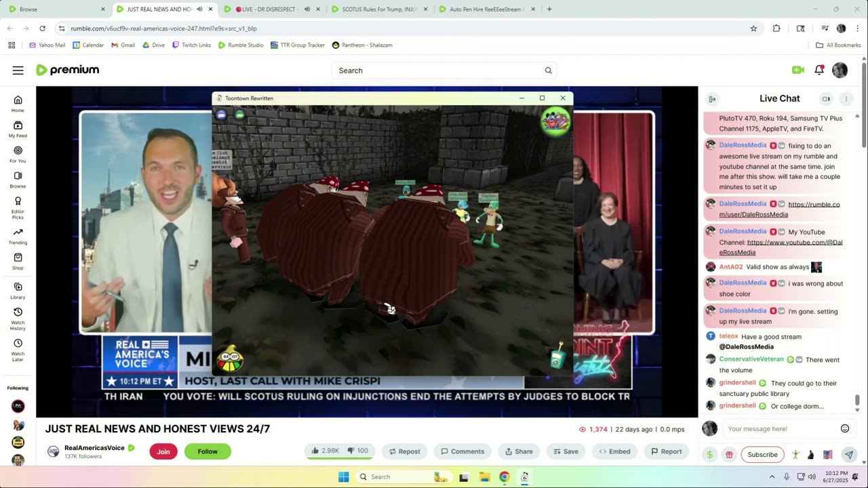
Task: Mute the DR DISRESPECT tab audio
Action: (307, 9)
